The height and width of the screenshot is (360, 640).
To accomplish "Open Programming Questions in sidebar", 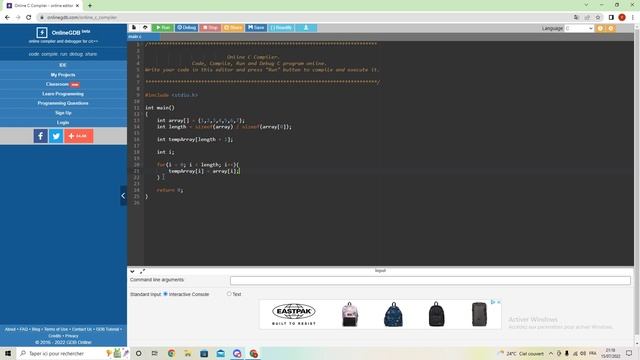I will click(63, 103).
